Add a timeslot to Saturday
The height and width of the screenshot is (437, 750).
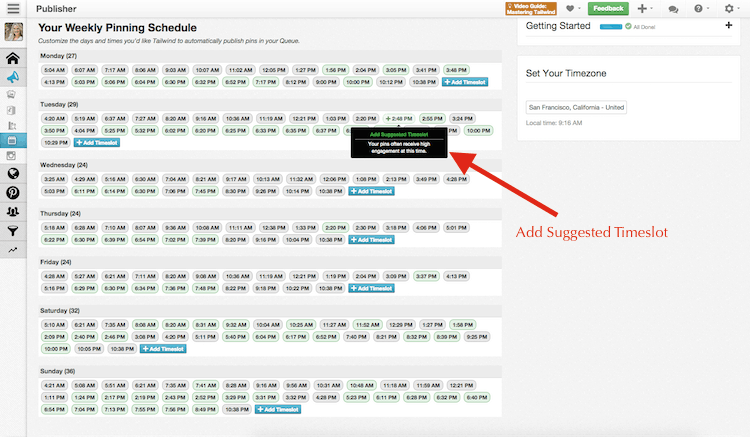163,349
